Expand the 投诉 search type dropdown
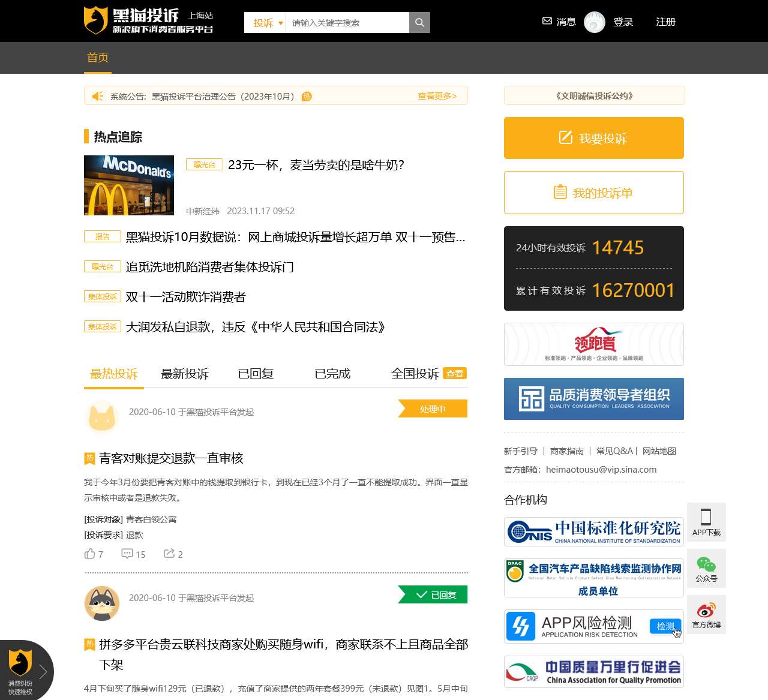 [267, 23]
